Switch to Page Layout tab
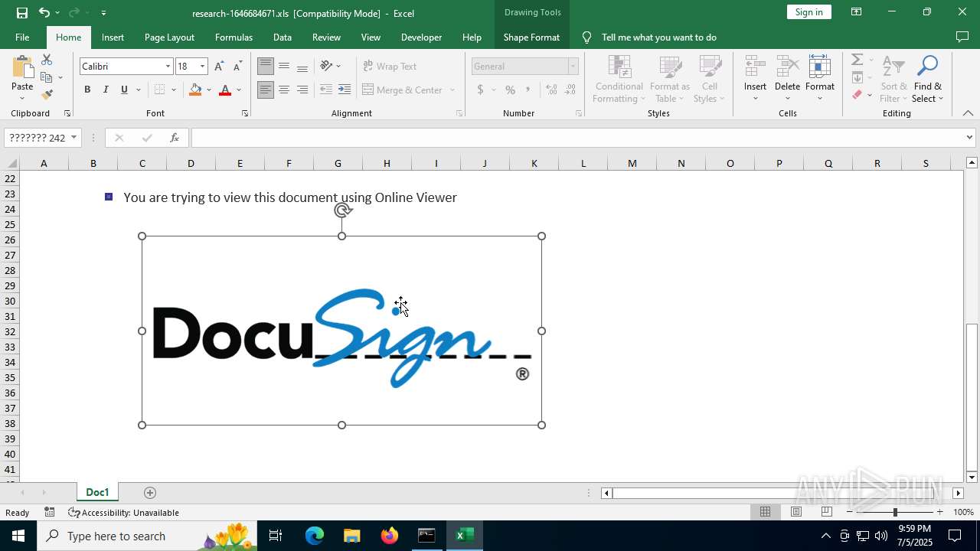980x551 pixels. (169, 37)
